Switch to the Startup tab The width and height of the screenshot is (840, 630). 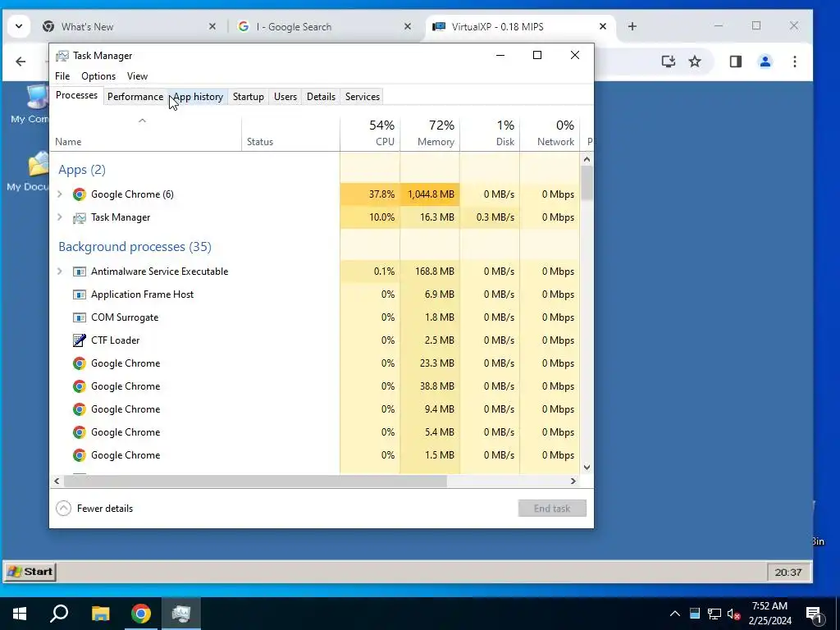coord(248,97)
